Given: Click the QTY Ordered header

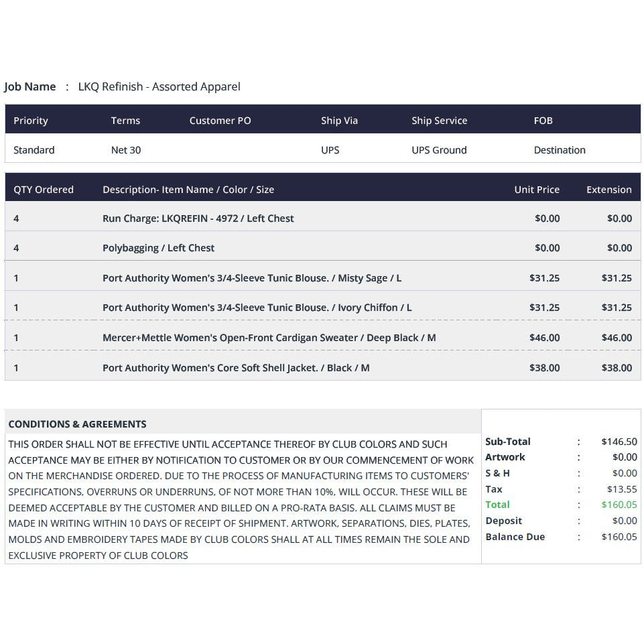Looking at the screenshot, I should point(44,190).
